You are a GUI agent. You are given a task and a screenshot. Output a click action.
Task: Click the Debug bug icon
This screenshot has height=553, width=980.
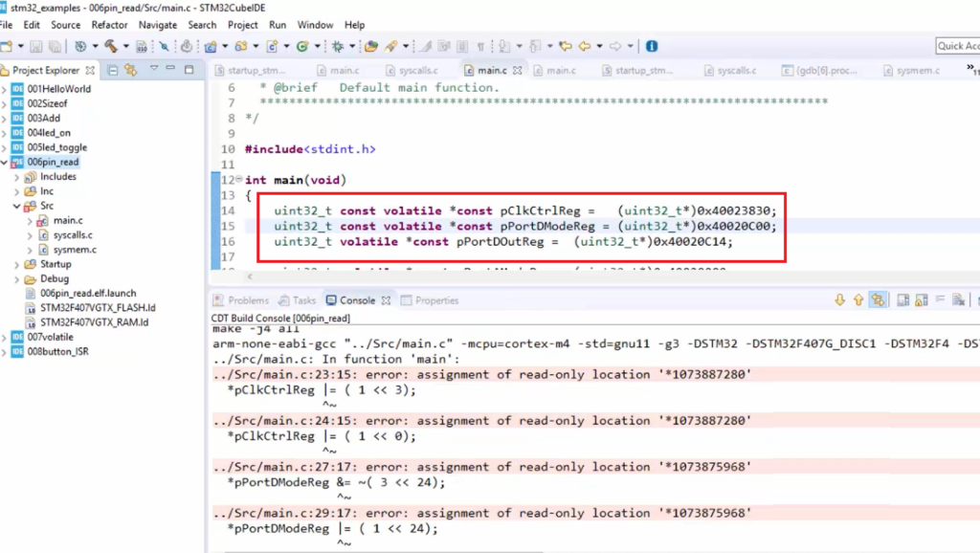338,46
